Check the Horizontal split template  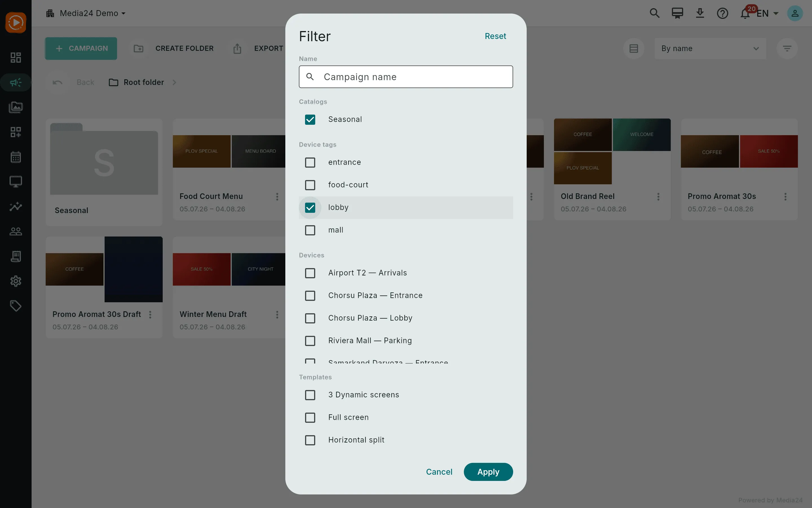coord(310,440)
